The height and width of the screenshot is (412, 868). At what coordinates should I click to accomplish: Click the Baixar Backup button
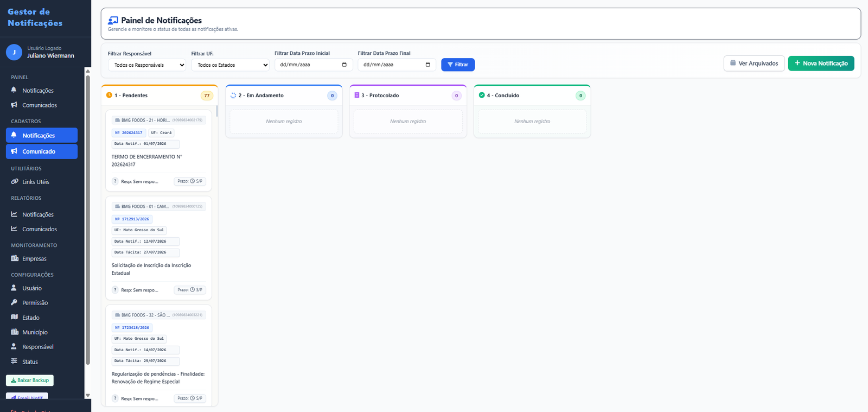[x=30, y=381]
